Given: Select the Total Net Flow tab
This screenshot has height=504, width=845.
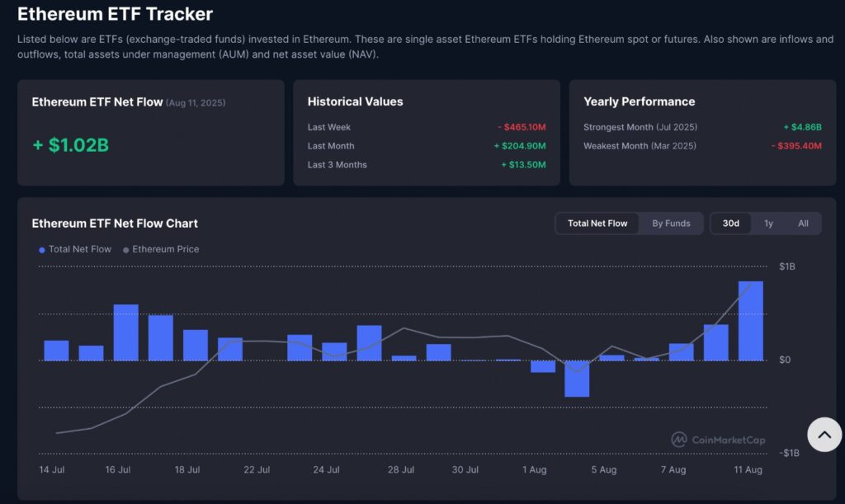Looking at the screenshot, I should coord(597,224).
